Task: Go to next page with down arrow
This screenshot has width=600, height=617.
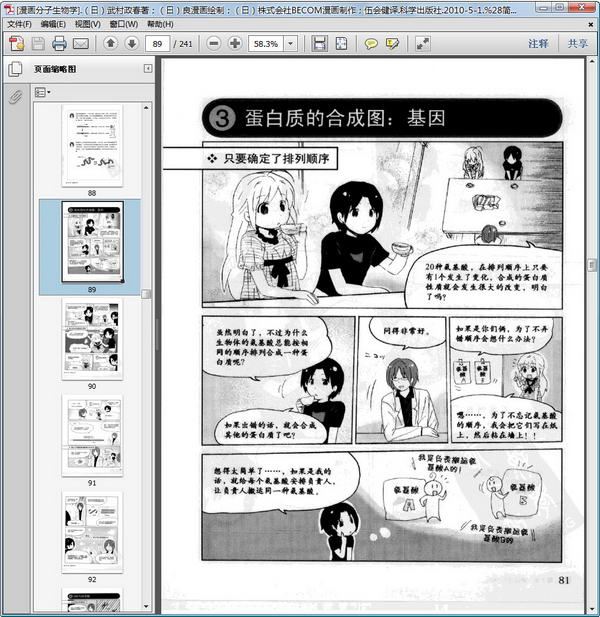Action: [x=132, y=43]
